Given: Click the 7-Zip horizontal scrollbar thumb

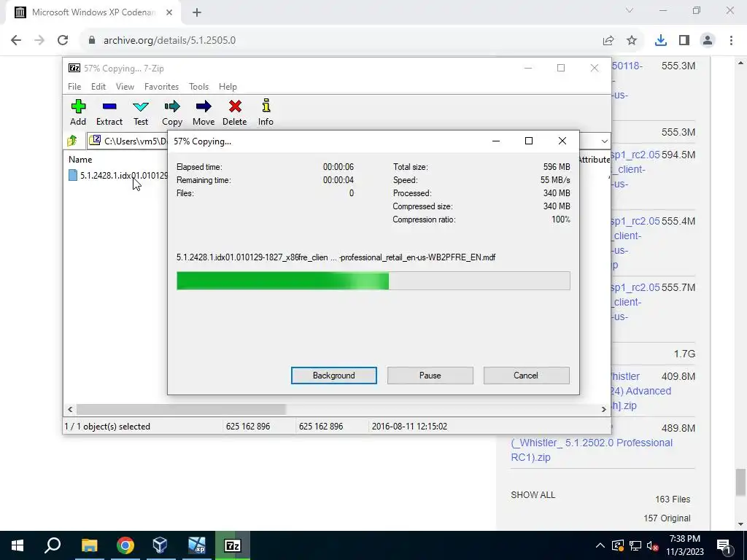Looking at the screenshot, I should click(181, 409).
